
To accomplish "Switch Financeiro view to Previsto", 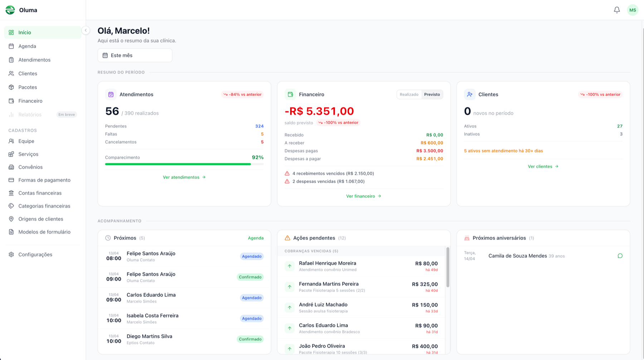I will click(x=432, y=95).
